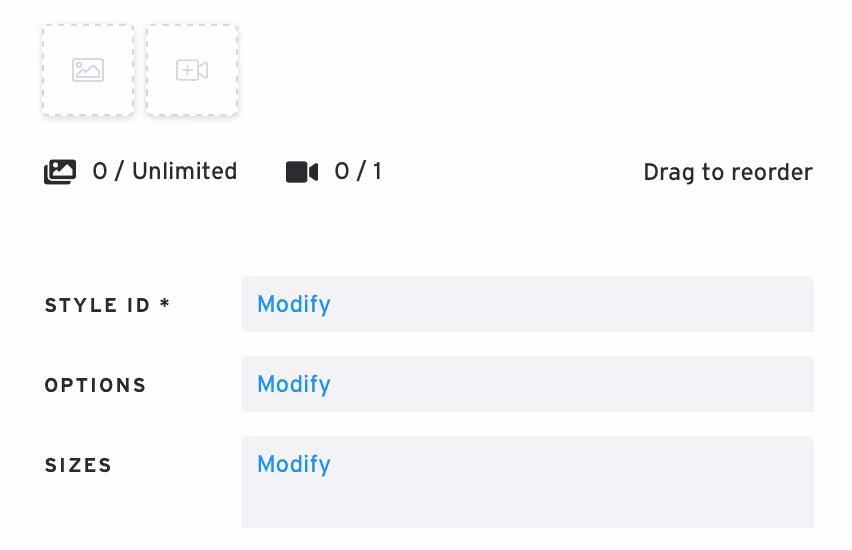Open the Modify link for Style ID

point(293,304)
